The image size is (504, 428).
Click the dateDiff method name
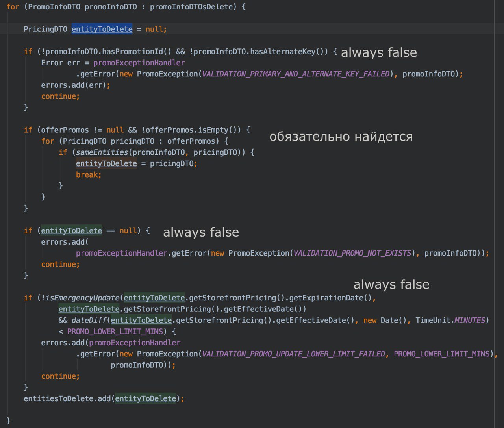(x=89, y=321)
